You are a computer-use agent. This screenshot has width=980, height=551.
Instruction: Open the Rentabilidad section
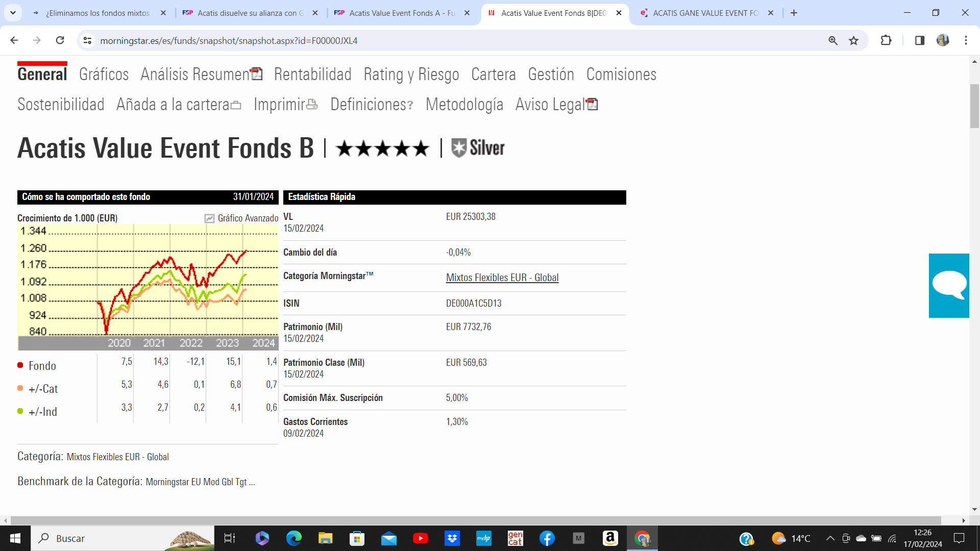(x=313, y=74)
